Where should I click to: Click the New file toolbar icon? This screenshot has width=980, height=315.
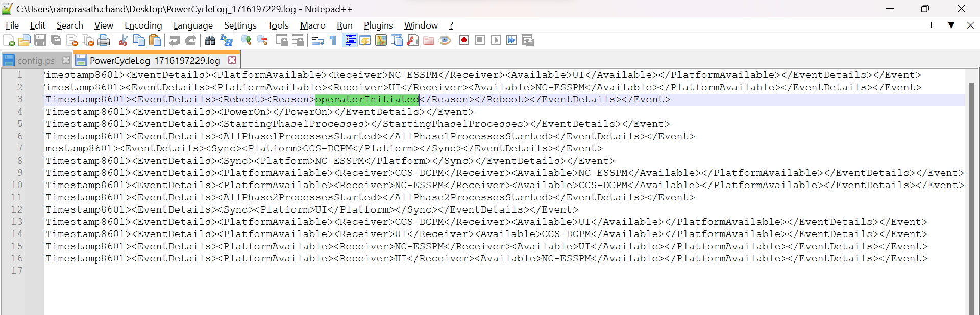(9, 41)
